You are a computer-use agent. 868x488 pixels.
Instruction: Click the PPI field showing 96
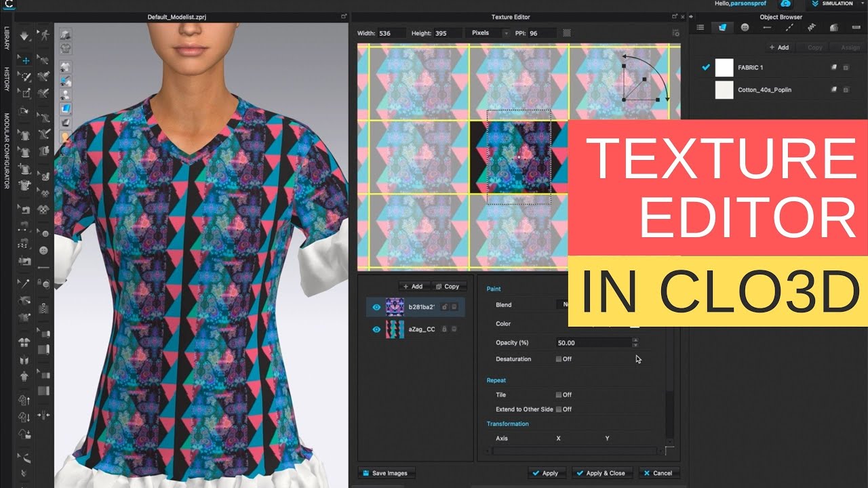click(542, 33)
